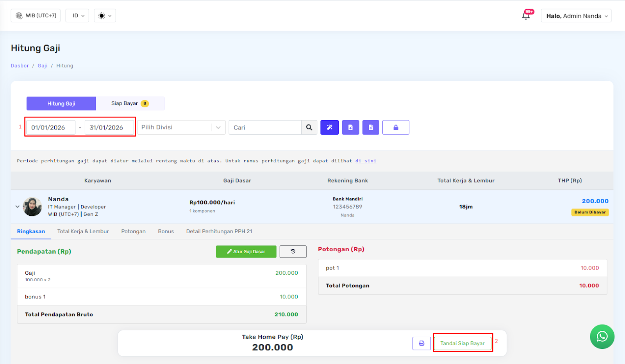Open the Potongan tab
Viewport: 625px width, 364px height.
(x=133, y=231)
